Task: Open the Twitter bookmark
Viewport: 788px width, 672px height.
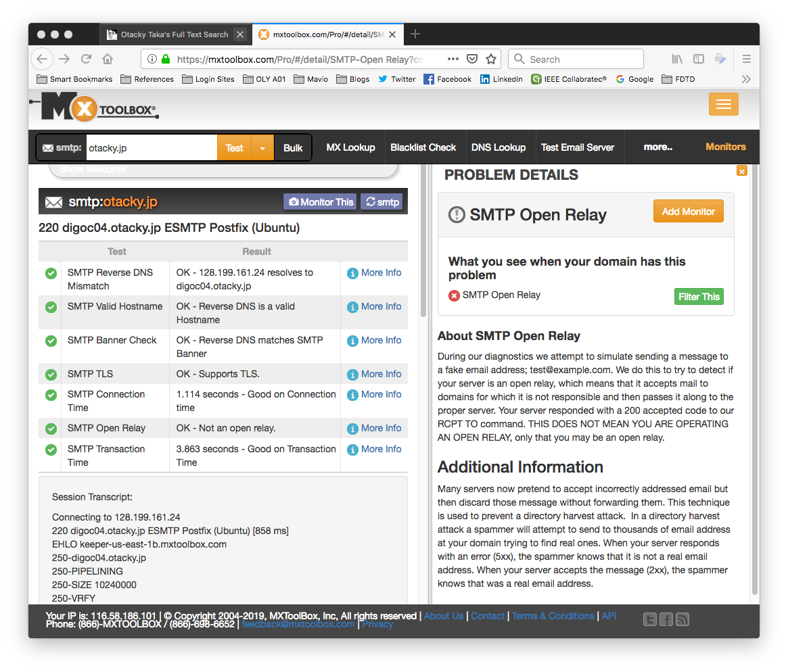Action: 397,79
